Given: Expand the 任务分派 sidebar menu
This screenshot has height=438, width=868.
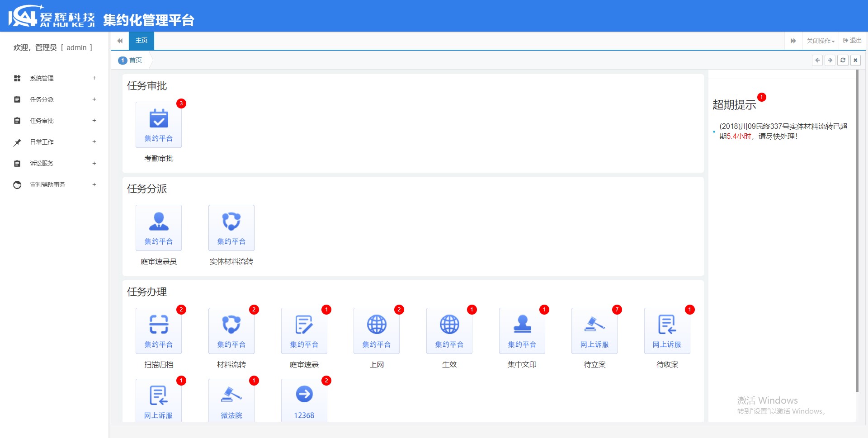Looking at the screenshot, I should coord(54,99).
